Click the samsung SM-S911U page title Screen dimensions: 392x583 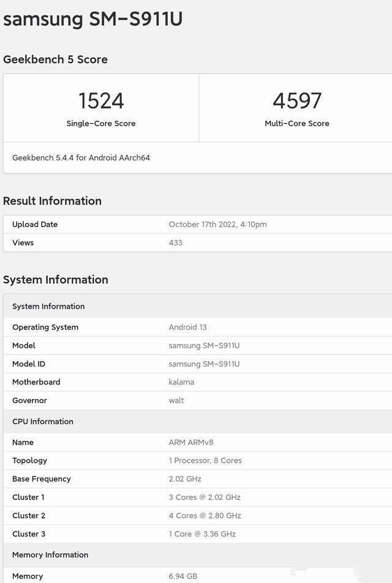click(x=93, y=19)
